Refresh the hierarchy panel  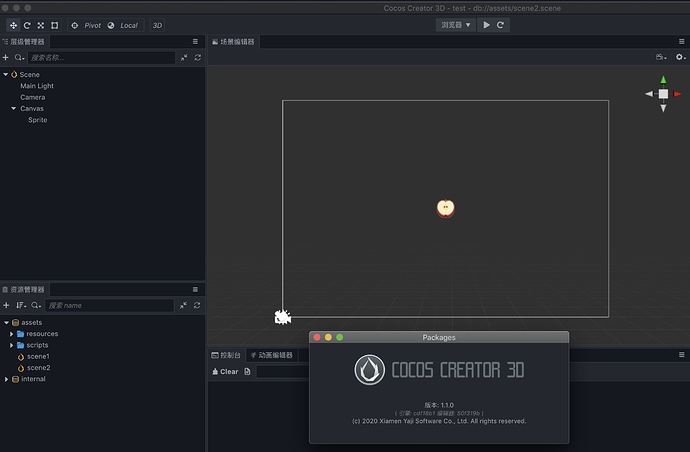pos(198,58)
